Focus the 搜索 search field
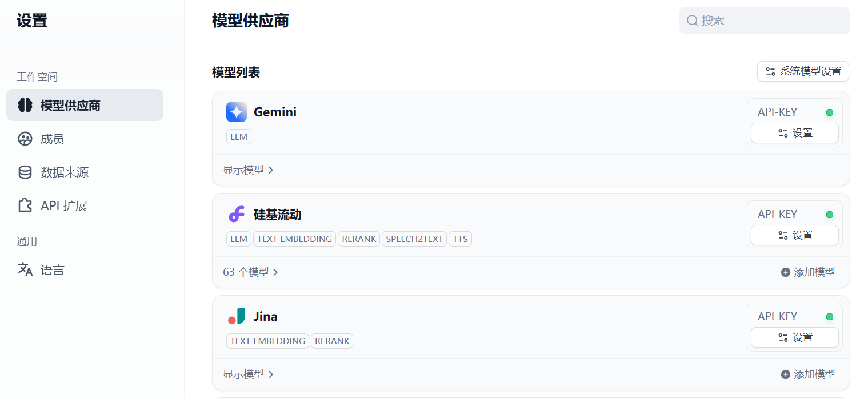868x399 pixels. click(771, 21)
